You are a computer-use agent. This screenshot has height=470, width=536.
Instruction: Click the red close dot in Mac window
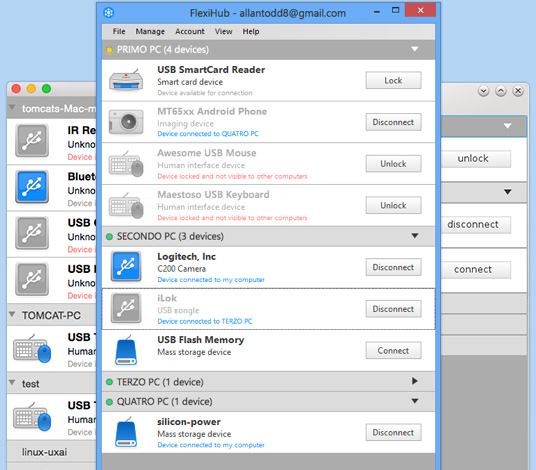16,89
